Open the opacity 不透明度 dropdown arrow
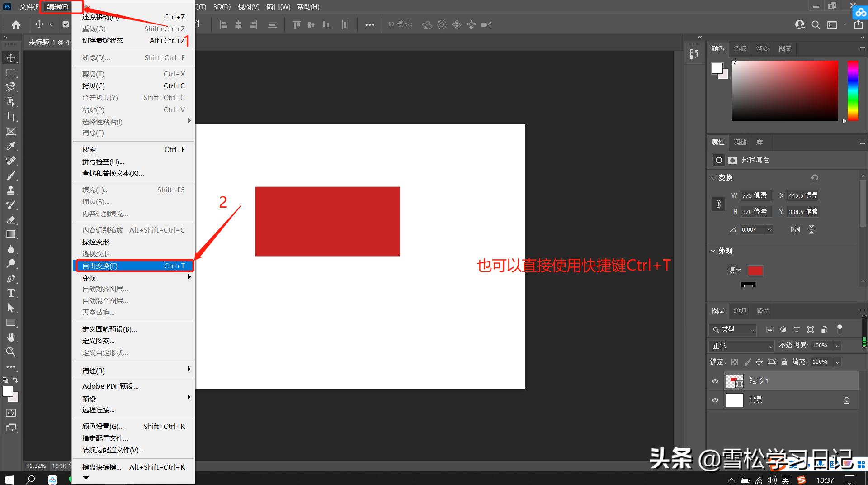The image size is (868, 485). pyautogui.click(x=837, y=346)
